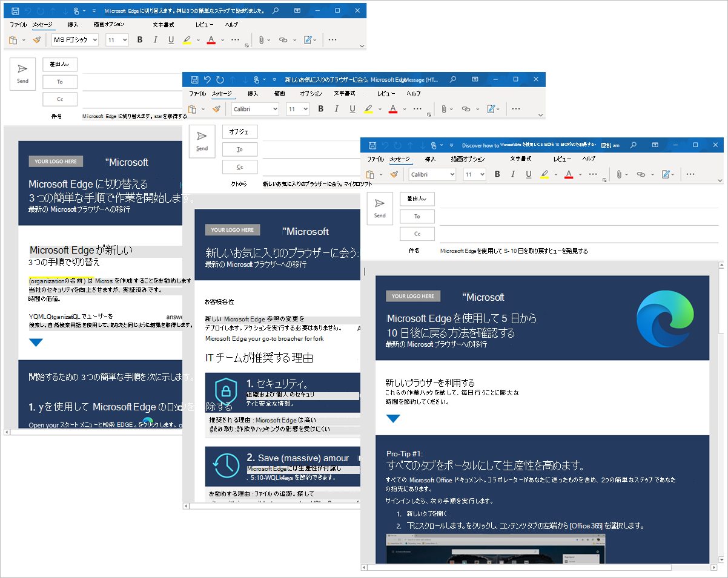The height and width of the screenshot is (578, 728).
Task: Click Attach File paperclip in front window
Action: click(x=620, y=174)
